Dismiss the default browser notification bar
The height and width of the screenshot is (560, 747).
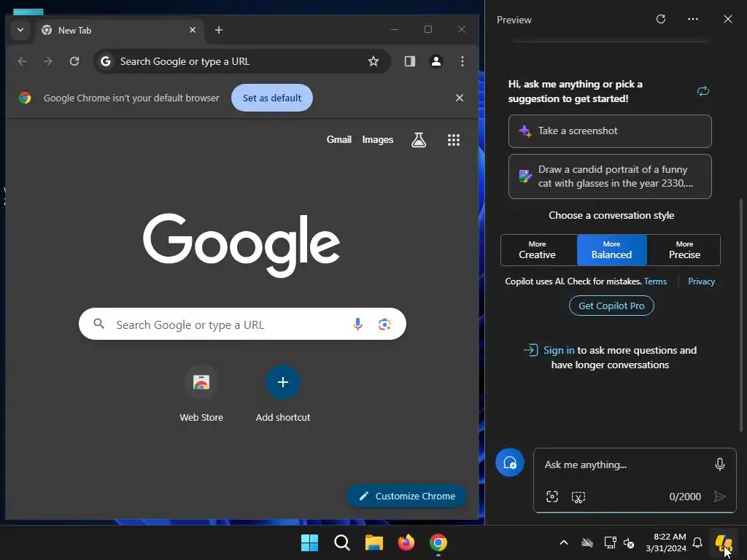460,98
